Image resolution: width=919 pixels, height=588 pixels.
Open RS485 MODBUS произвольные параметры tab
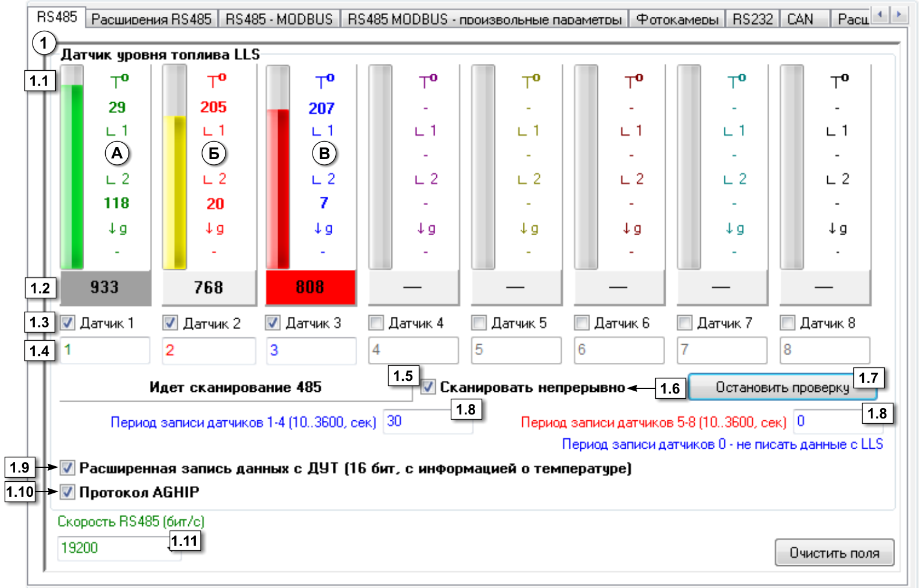pyautogui.click(x=484, y=19)
